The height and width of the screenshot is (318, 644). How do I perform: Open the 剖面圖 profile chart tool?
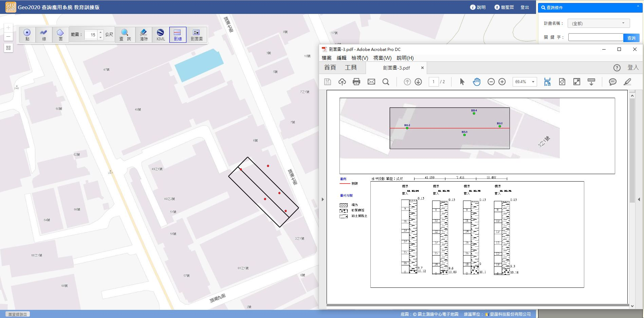tap(197, 35)
